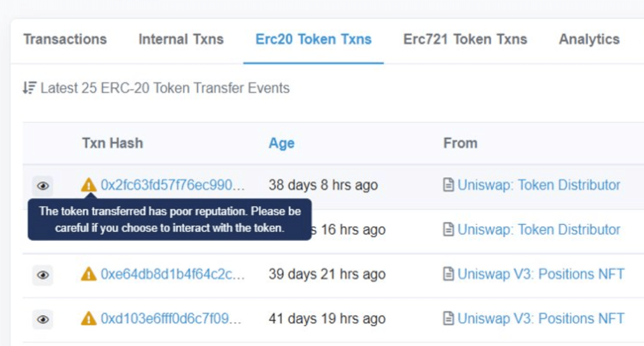644x346 pixels.
Task: Click the contract icon beside Uniswap V3: Positions NFT
Action: point(448,274)
